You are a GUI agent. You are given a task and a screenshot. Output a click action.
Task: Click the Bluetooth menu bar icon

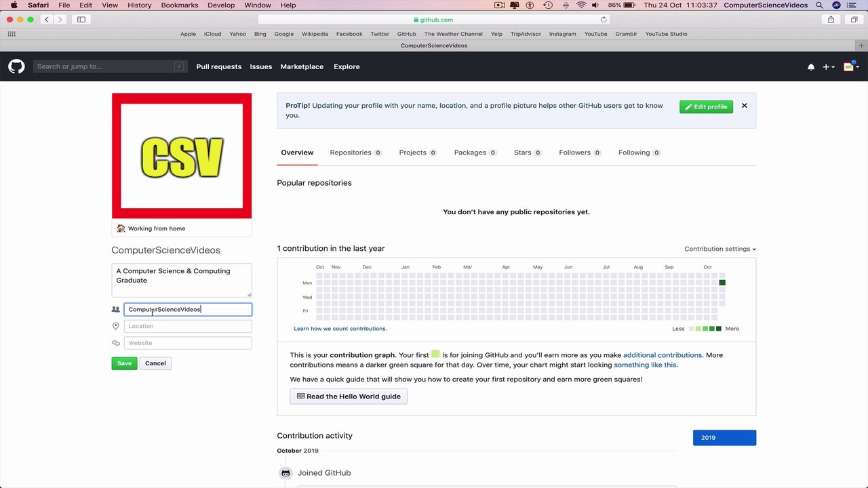(566, 5)
